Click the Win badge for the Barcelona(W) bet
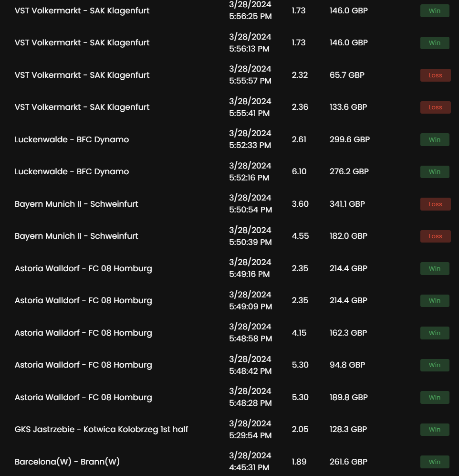The image size is (459, 476). (434, 462)
